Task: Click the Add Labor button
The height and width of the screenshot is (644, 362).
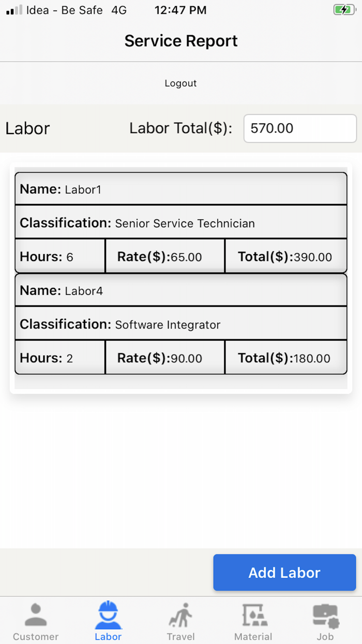Action: pyautogui.click(x=284, y=573)
